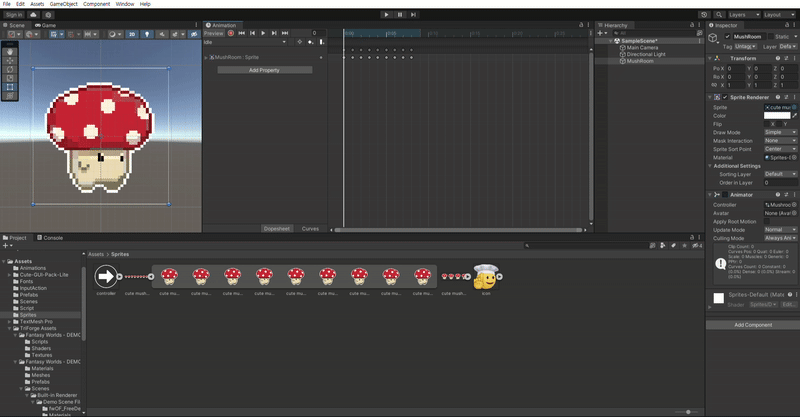Click the color eyedropper in Sprite Renderer
Screen dimensions: 800x417
(794, 116)
